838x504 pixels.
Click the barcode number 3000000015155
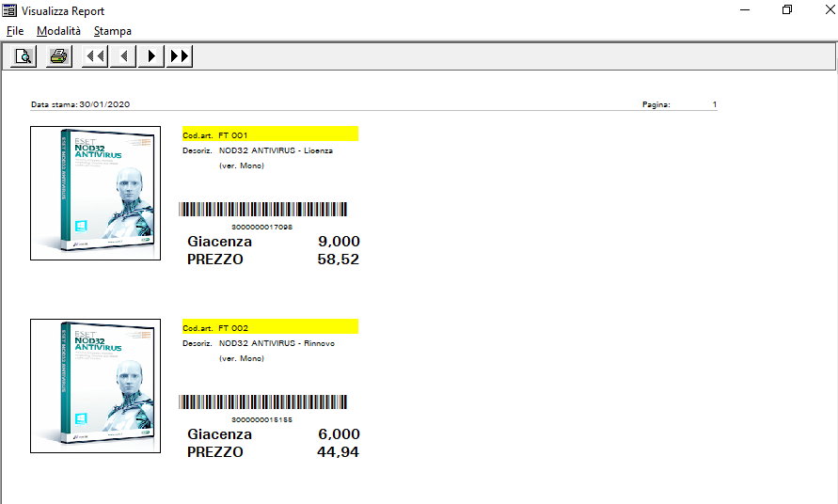tap(261, 420)
